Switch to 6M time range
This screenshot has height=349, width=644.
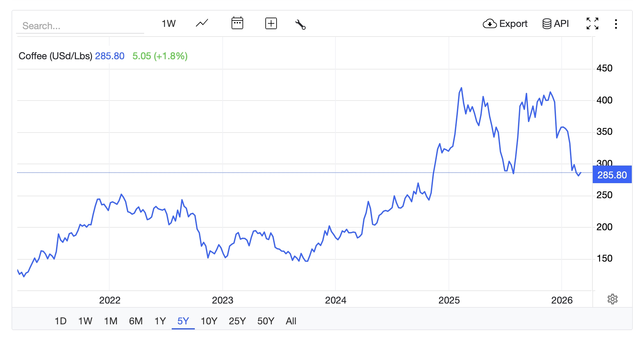[x=136, y=321]
